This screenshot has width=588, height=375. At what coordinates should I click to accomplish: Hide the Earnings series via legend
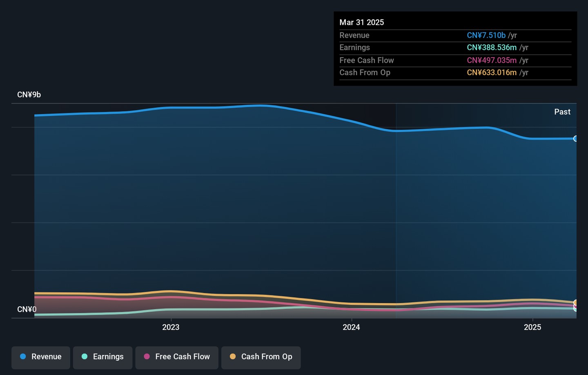103,357
